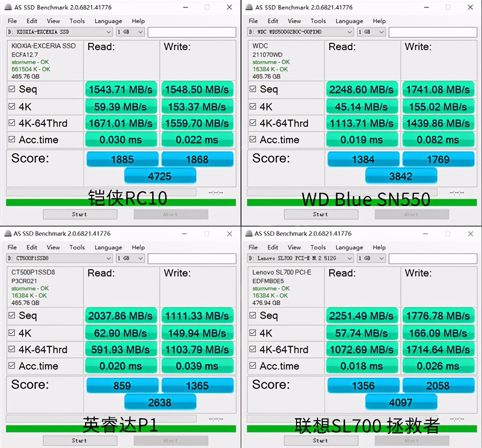Open Edit menu in KIOXIA window
Screen dimensions: 482x448
(x=32, y=21)
